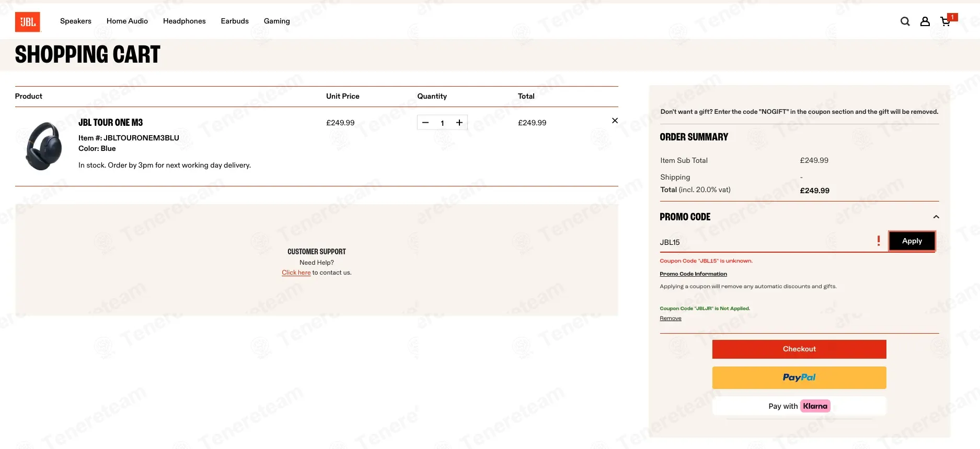Screen dimensions: 980x449
Task: Open the shopping cart icon
Action: 946,21
